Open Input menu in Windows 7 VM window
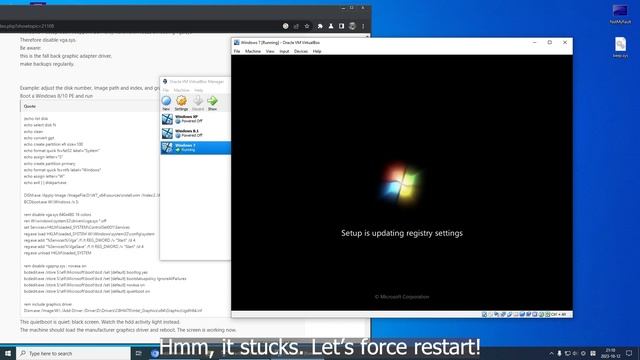This screenshot has width=640, height=360. coord(284,51)
